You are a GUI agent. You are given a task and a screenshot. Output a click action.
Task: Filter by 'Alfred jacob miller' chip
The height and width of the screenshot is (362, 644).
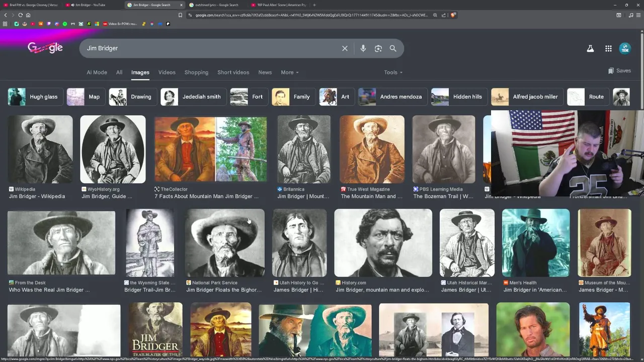(x=526, y=97)
